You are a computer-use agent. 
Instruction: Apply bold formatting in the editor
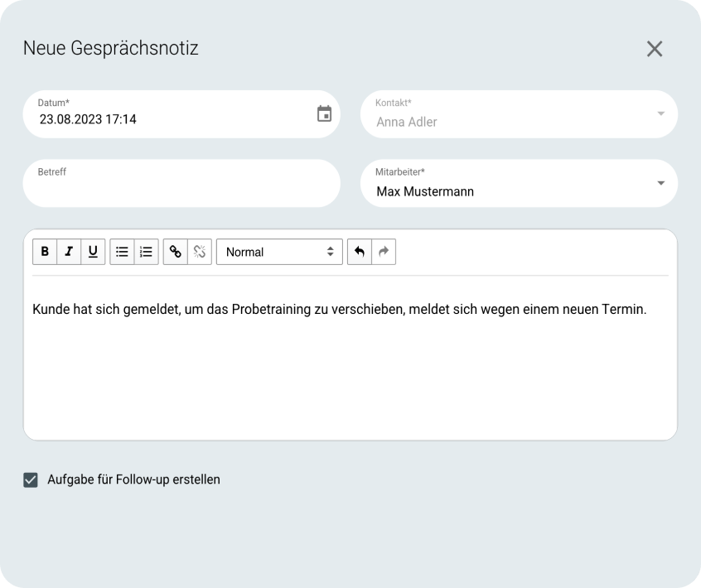click(x=45, y=252)
